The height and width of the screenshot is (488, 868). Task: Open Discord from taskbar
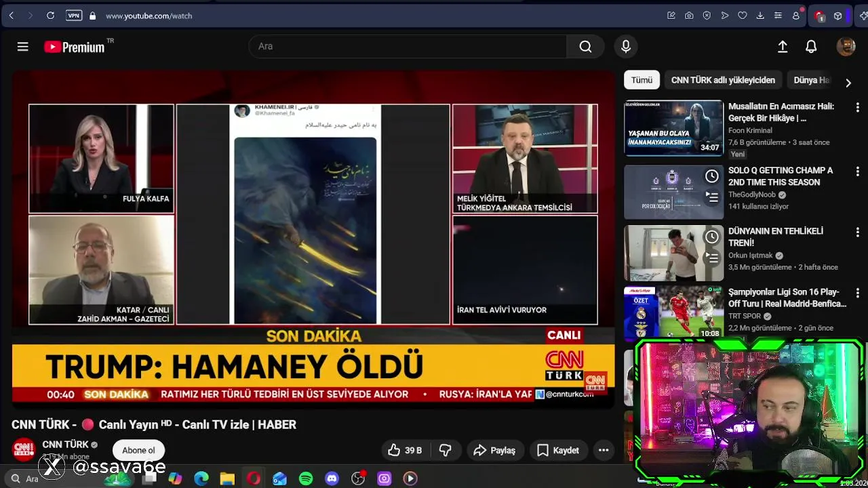coord(332,479)
